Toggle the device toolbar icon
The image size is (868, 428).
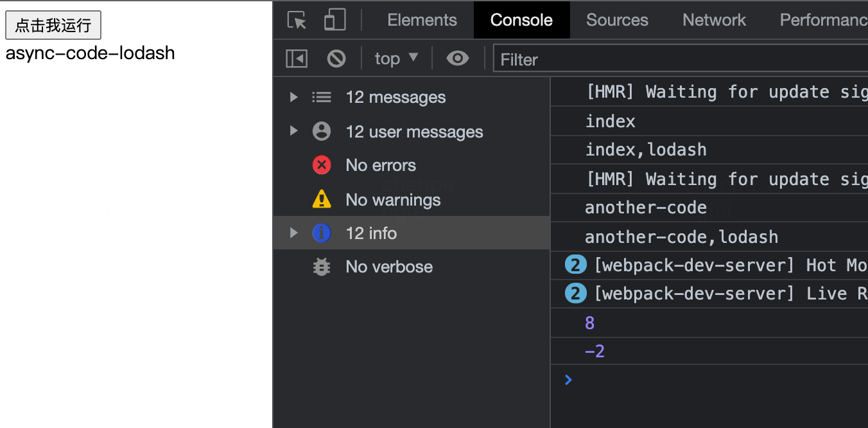point(334,21)
